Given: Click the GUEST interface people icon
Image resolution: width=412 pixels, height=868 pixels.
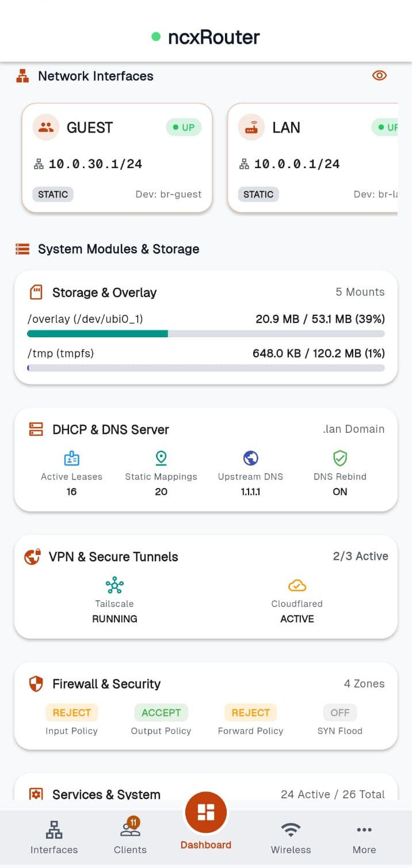Looking at the screenshot, I should coord(46,127).
